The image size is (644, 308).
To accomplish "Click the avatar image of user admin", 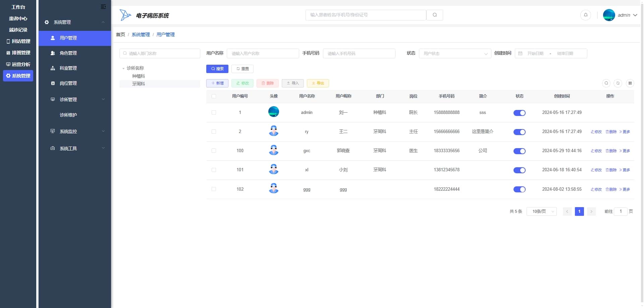I will (x=274, y=112).
